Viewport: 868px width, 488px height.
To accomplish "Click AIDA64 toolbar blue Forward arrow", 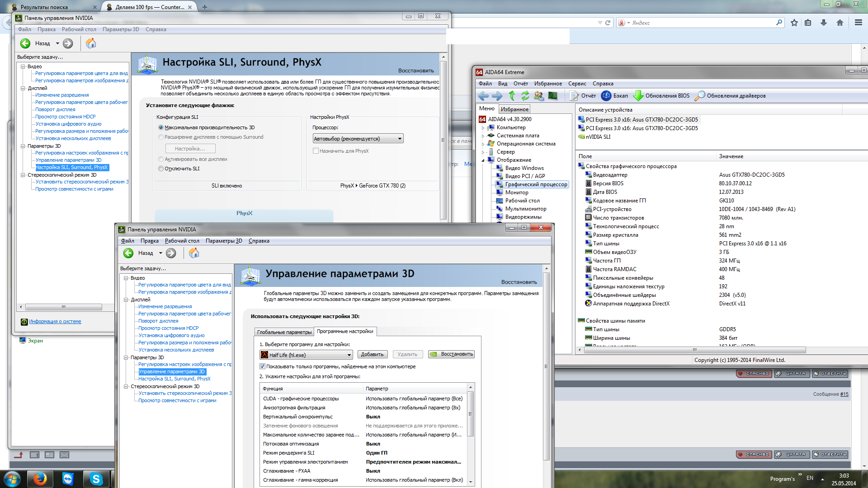I will tap(497, 96).
